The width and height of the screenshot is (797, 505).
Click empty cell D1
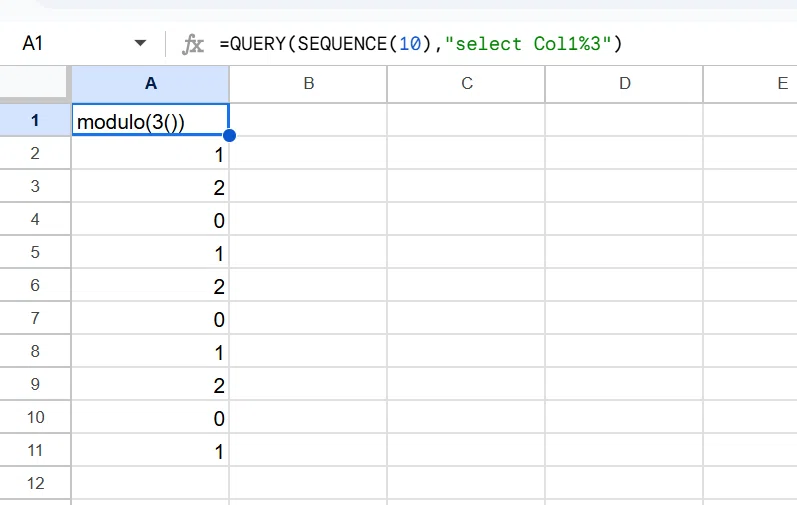[625, 120]
